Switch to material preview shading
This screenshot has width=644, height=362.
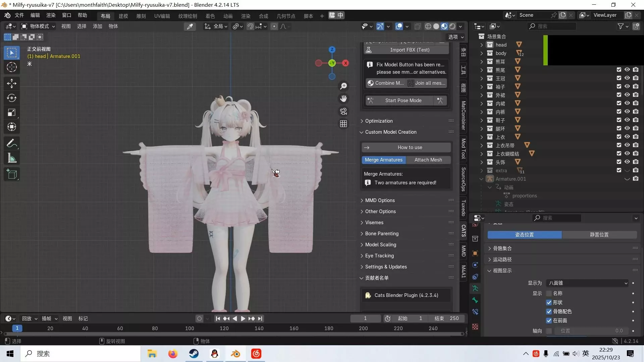[x=444, y=26]
